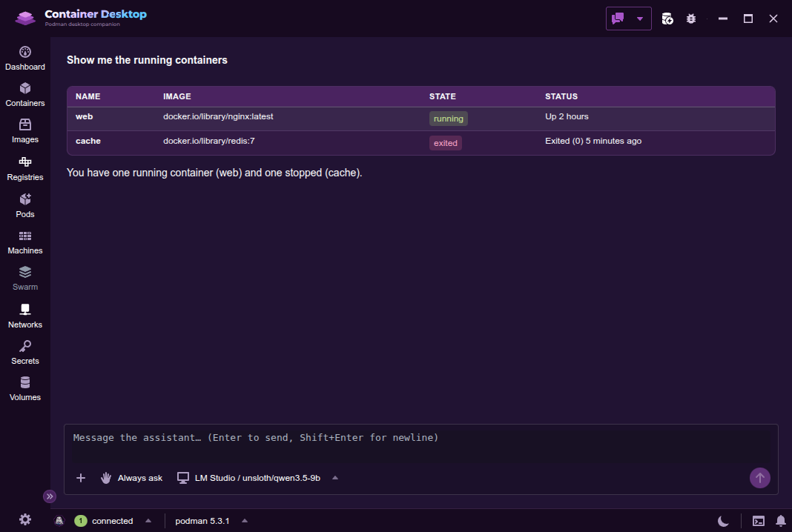The width and height of the screenshot is (792, 532).
Task: Open the terminal icon in status bar
Action: (758, 521)
